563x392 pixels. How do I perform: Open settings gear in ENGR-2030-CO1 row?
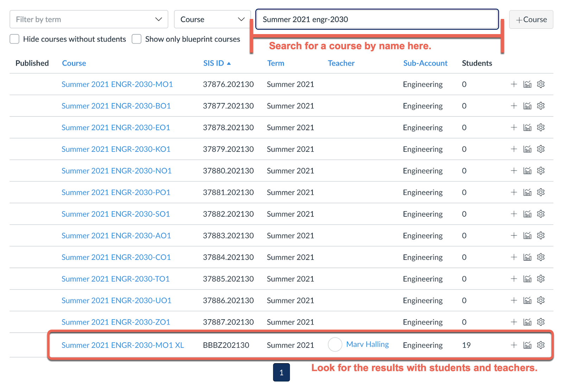[541, 257]
